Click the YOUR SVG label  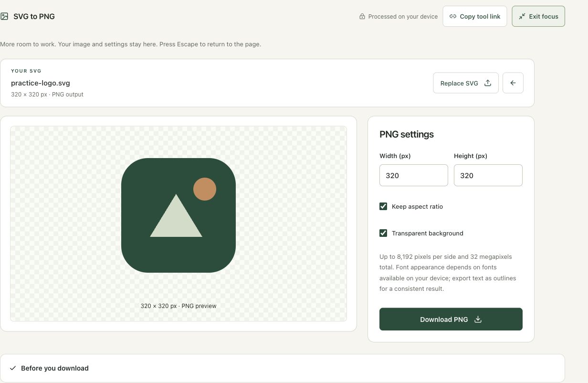[26, 71]
